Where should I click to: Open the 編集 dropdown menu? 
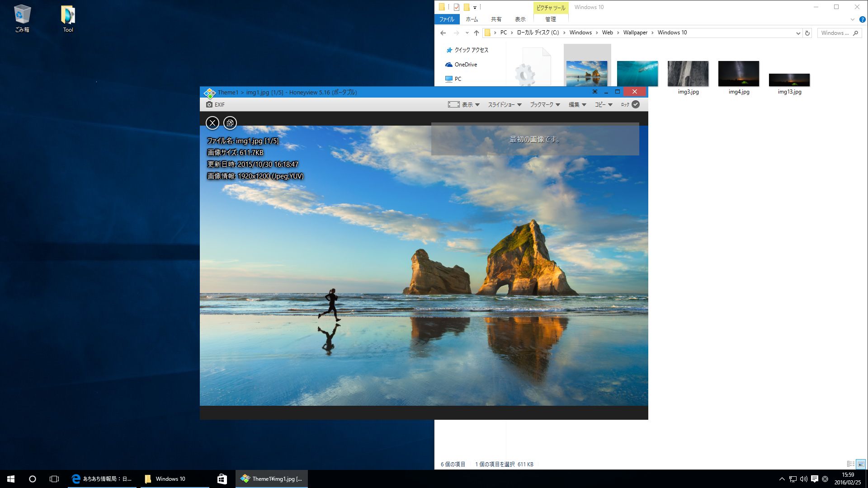pos(577,104)
